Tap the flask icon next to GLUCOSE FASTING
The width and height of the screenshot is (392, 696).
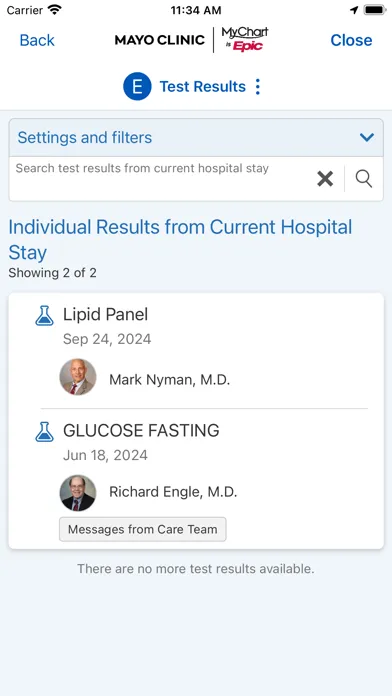[44, 431]
